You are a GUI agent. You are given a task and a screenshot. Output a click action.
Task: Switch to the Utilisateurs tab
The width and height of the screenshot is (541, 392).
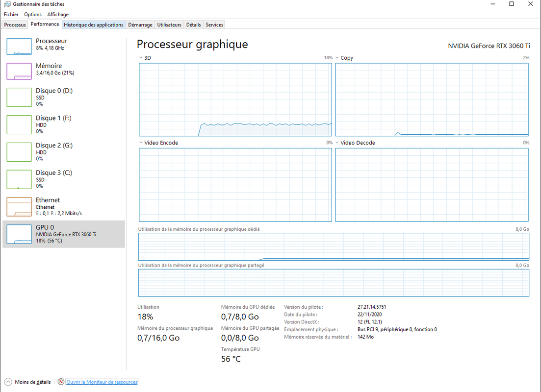click(x=169, y=25)
